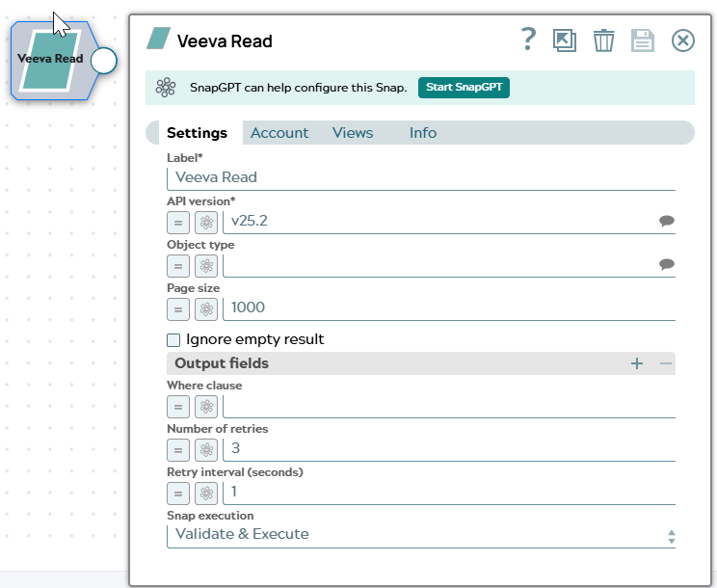Open the Info tab
This screenshot has height=588, width=717.
[422, 133]
